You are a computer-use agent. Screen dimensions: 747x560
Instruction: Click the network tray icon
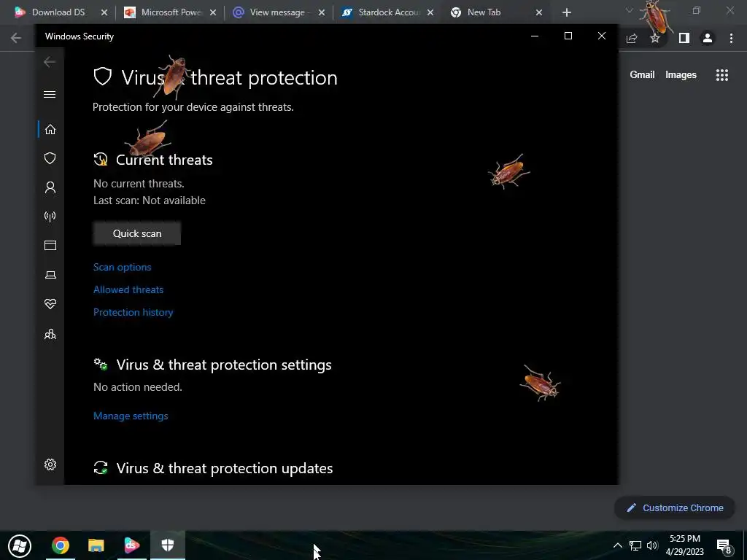(x=635, y=545)
